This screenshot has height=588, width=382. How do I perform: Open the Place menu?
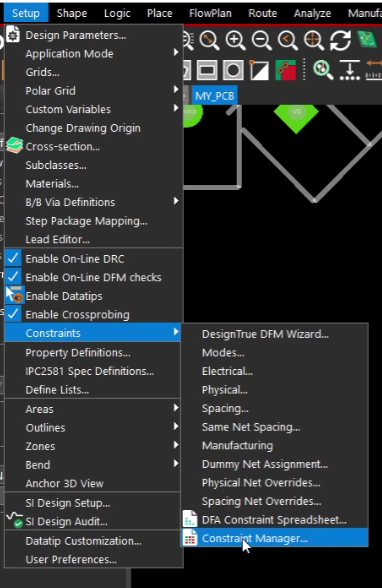(159, 13)
